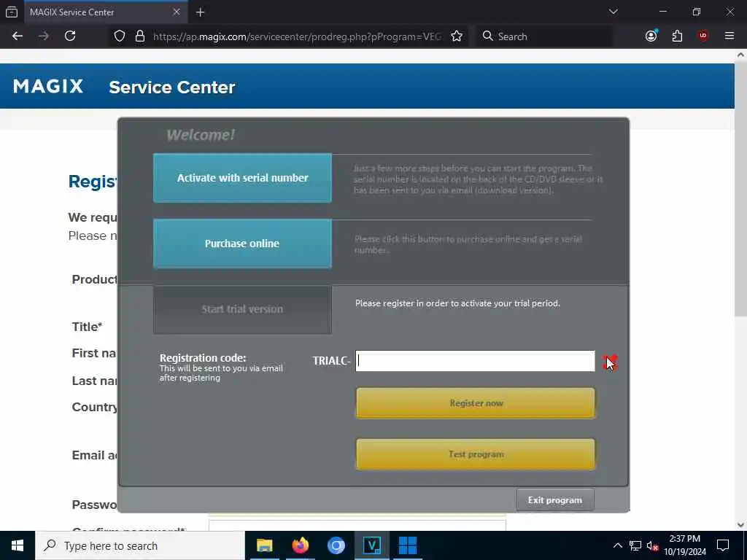747x560 pixels.
Task: Click the browser forward arrow
Action: click(43, 36)
